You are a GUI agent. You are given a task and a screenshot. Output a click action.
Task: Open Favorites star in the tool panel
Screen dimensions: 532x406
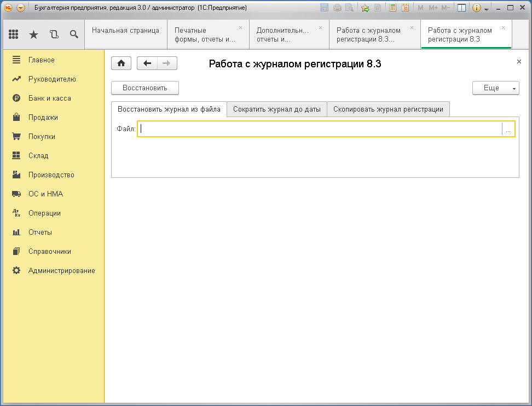point(33,34)
